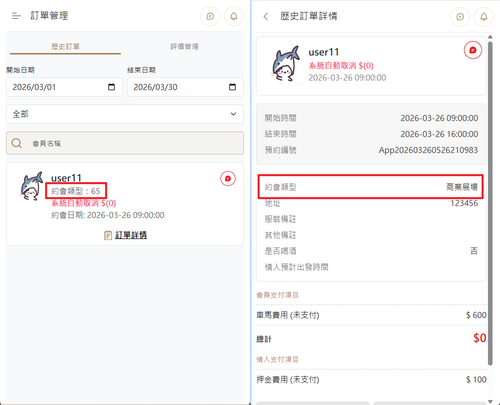Click the $ 100 deposit amount
500x405 pixels.
[x=476, y=379]
